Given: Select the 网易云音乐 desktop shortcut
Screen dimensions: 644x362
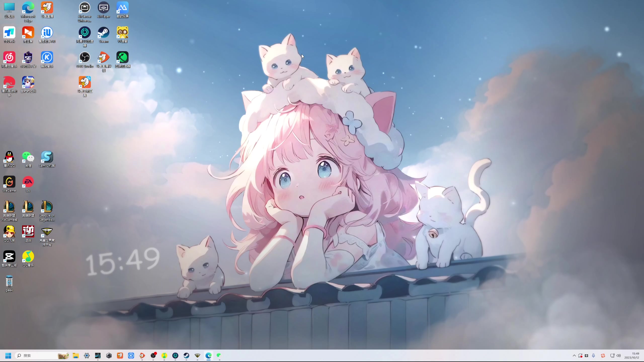Looking at the screenshot, I should coord(9,60).
